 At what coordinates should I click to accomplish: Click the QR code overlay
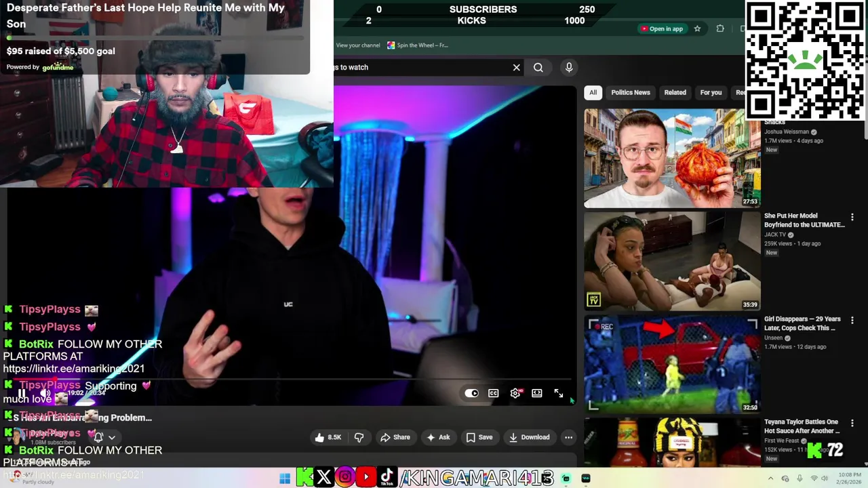pyautogui.click(x=806, y=61)
